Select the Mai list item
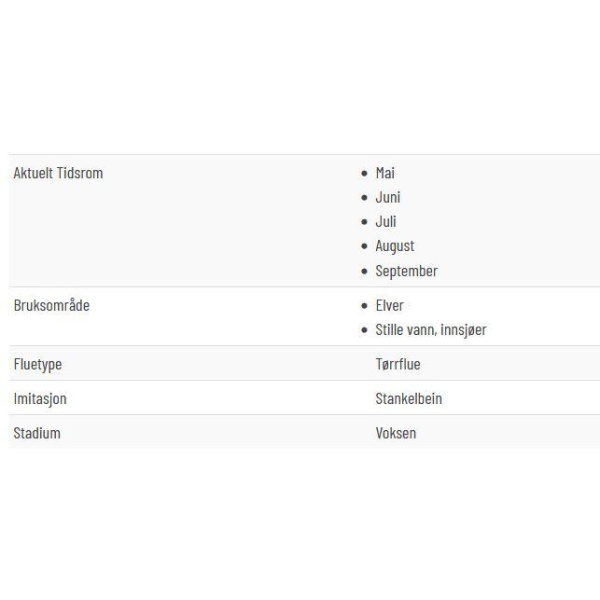 coord(385,173)
